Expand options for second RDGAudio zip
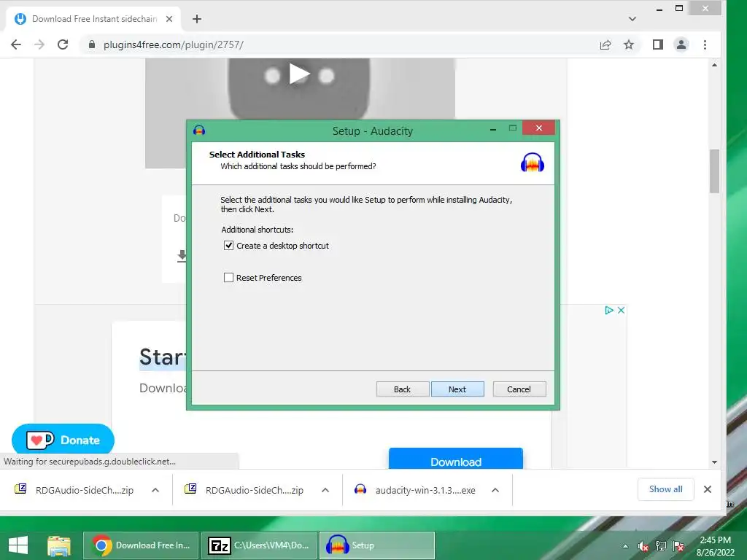747x560 pixels. [x=325, y=490]
